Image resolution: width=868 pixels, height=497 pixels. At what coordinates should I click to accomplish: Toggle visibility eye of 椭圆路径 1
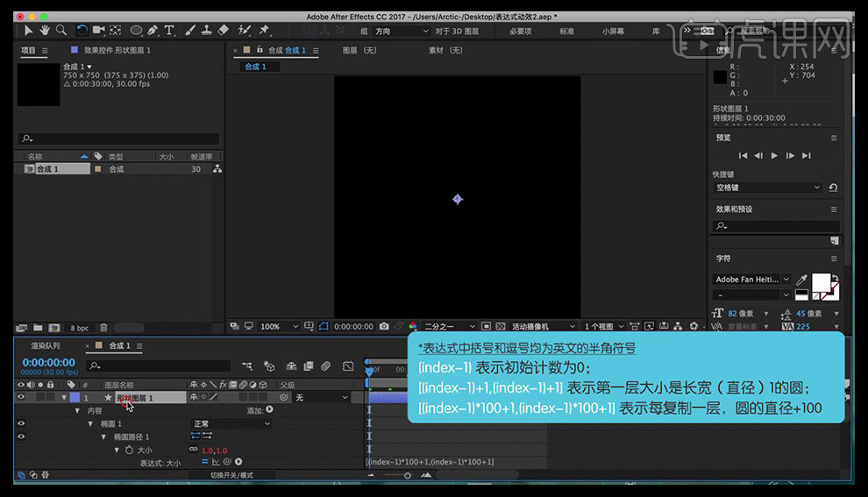(21, 437)
